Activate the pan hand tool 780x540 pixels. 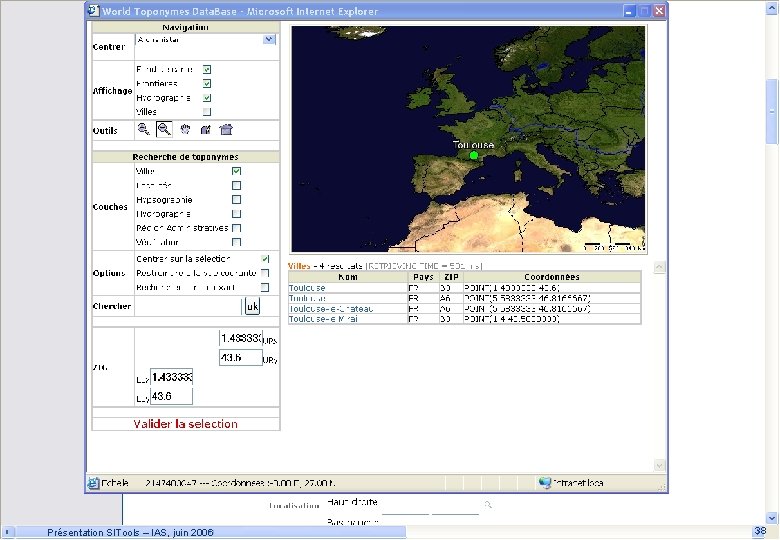pyautogui.click(x=185, y=129)
